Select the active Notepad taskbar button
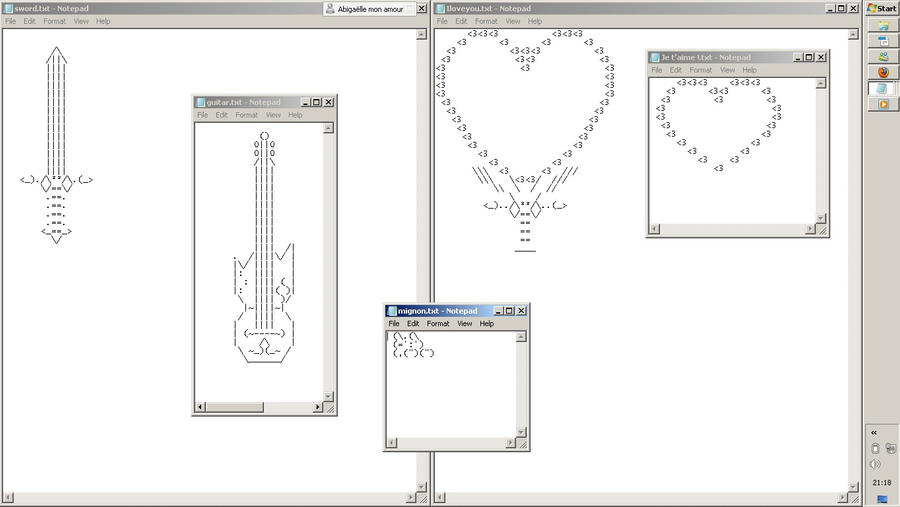 coord(883,88)
